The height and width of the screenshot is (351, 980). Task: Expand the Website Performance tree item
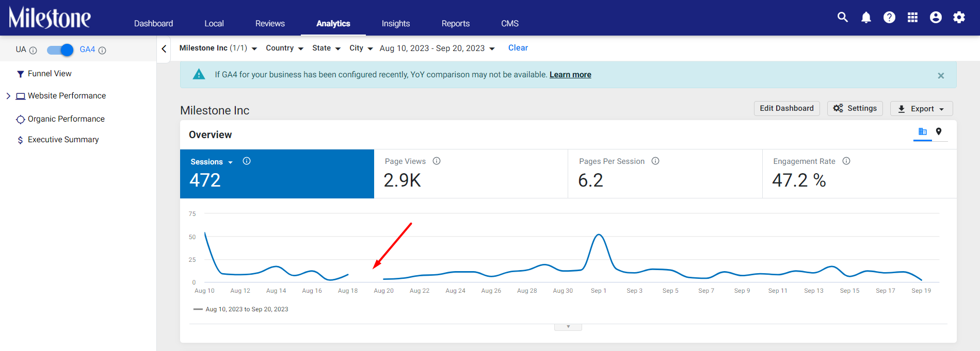pyautogui.click(x=8, y=96)
